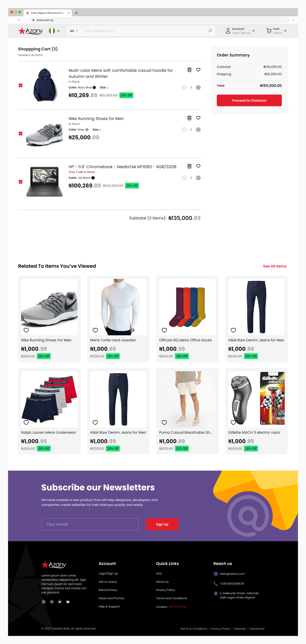Screen dimensions: 306x644
Task: Open the Cart menu in header
Action: [x=277, y=31]
